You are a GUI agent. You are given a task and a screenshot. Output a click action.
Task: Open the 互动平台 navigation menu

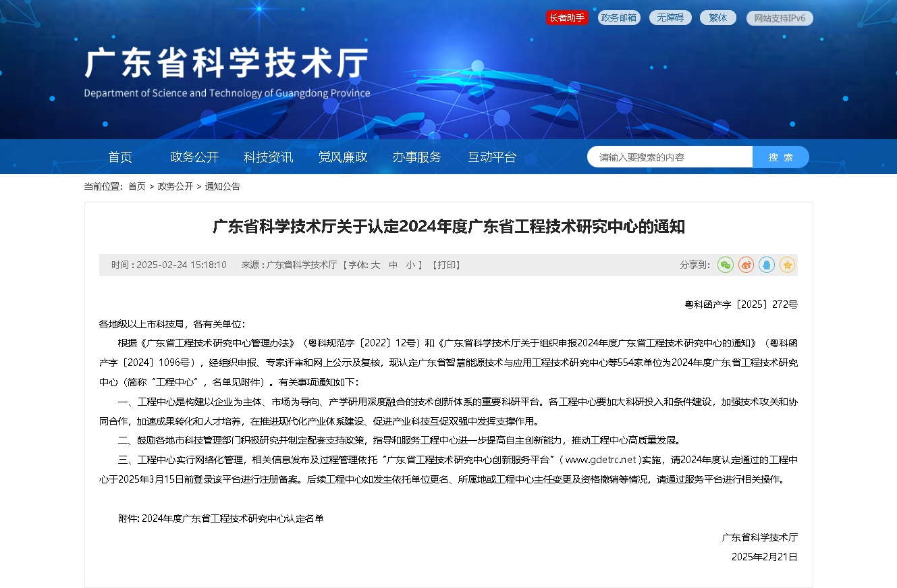tap(492, 157)
